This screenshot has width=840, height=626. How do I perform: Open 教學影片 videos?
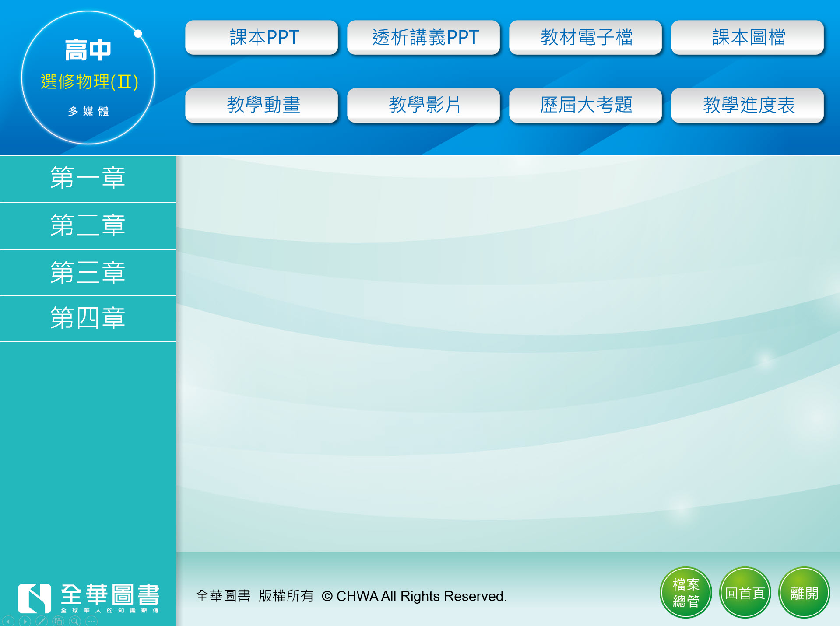tap(424, 106)
